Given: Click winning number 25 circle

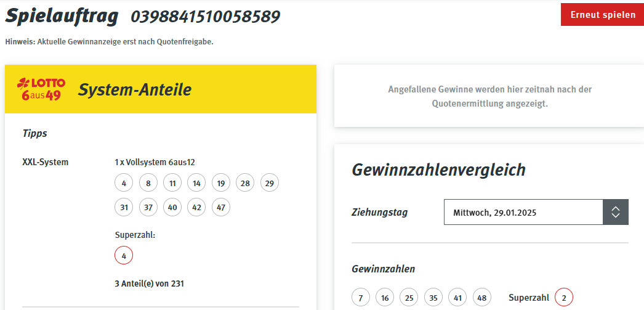Looking at the screenshot, I should 409,298.
